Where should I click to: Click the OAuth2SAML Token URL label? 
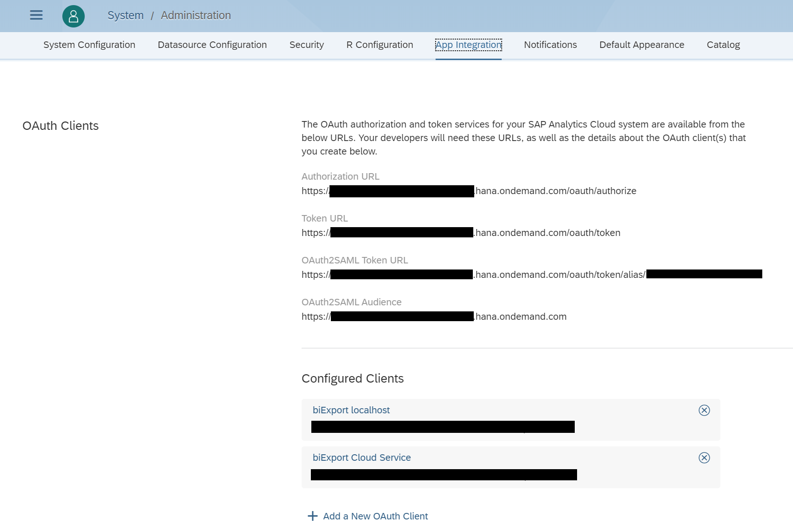click(355, 260)
